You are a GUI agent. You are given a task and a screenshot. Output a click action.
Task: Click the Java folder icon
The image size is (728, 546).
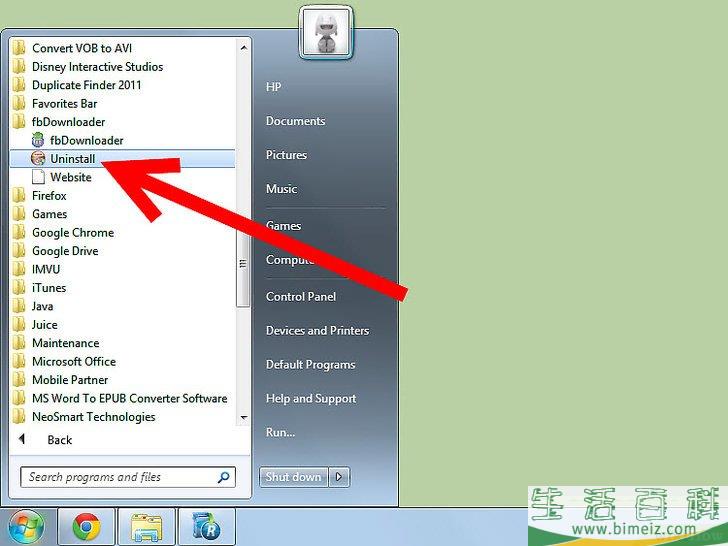tap(19, 306)
